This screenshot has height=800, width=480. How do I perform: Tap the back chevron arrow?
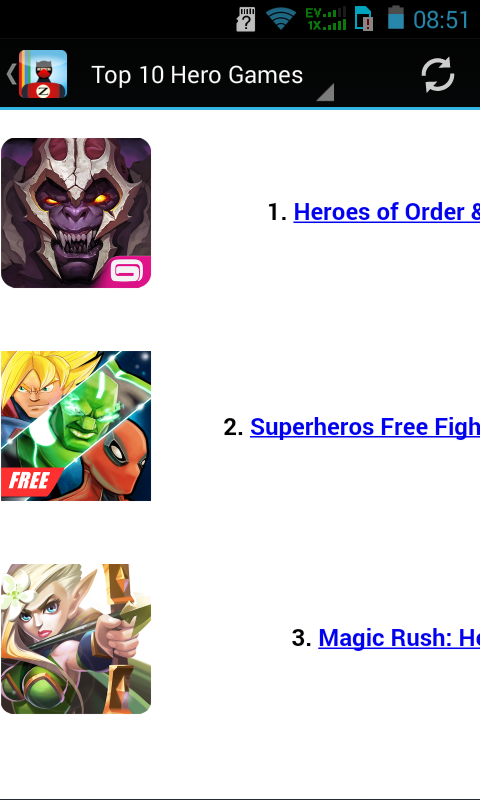coord(11,74)
